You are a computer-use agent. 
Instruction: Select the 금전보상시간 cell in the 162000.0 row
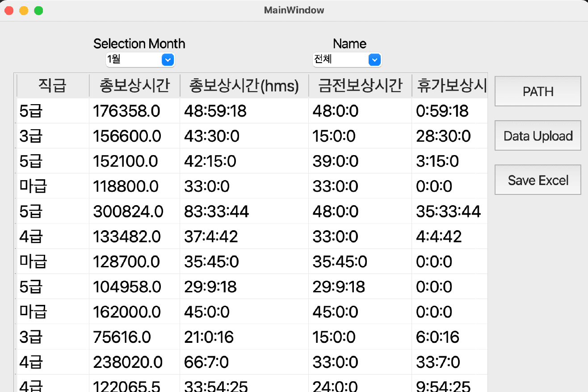[360, 311]
